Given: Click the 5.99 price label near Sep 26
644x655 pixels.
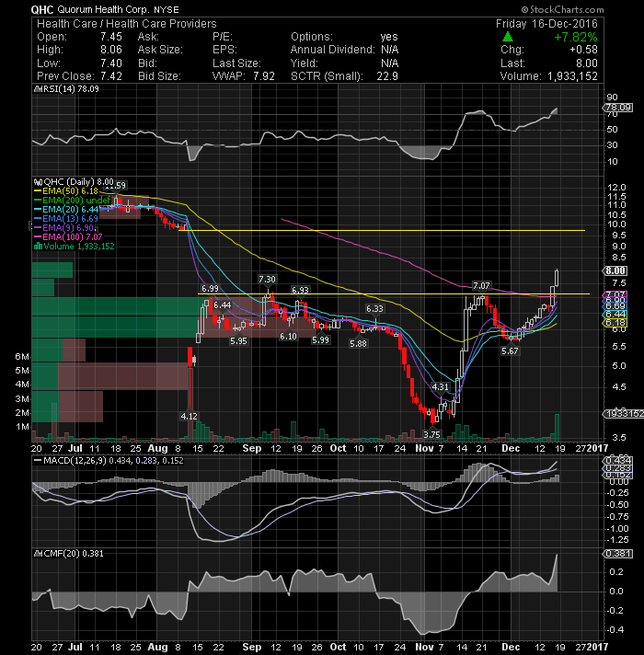Looking at the screenshot, I should [x=321, y=340].
